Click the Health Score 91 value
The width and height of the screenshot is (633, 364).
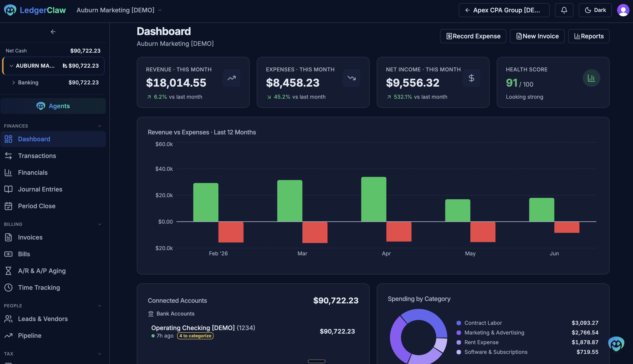click(512, 83)
